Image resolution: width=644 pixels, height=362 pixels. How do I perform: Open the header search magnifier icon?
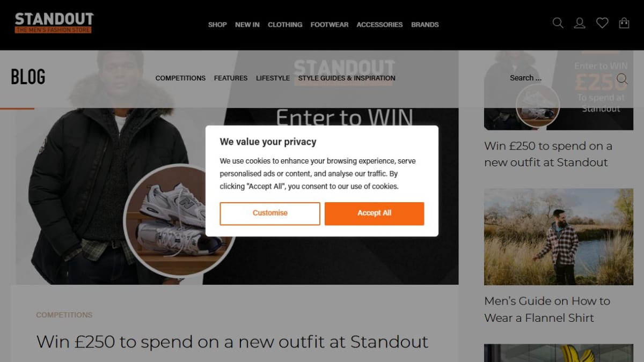tap(558, 23)
